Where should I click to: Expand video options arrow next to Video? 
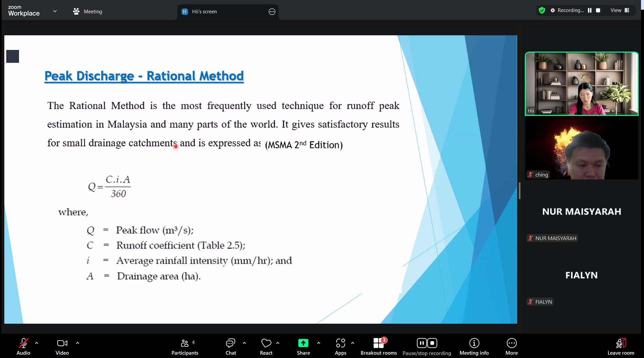(x=78, y=343)
